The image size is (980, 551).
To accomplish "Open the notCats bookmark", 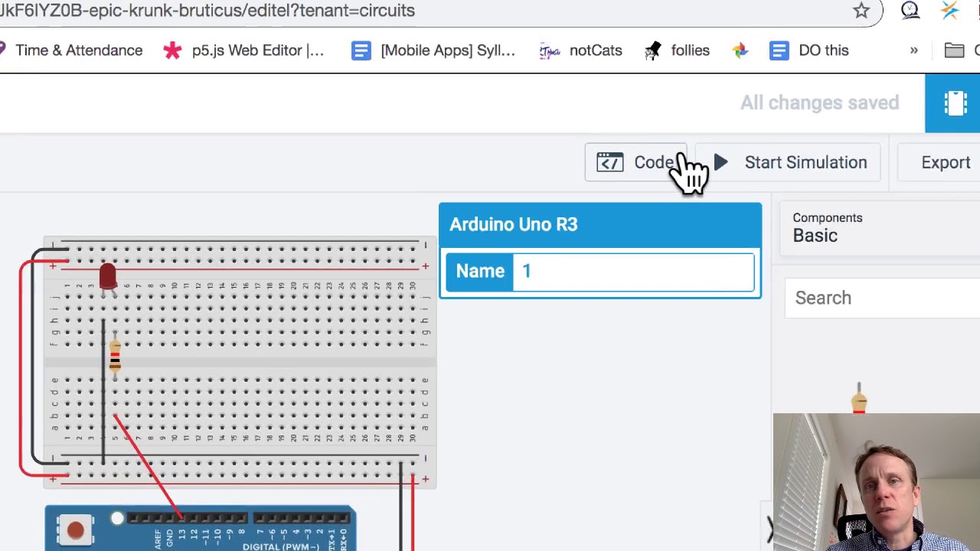I will tap(581, 51).
